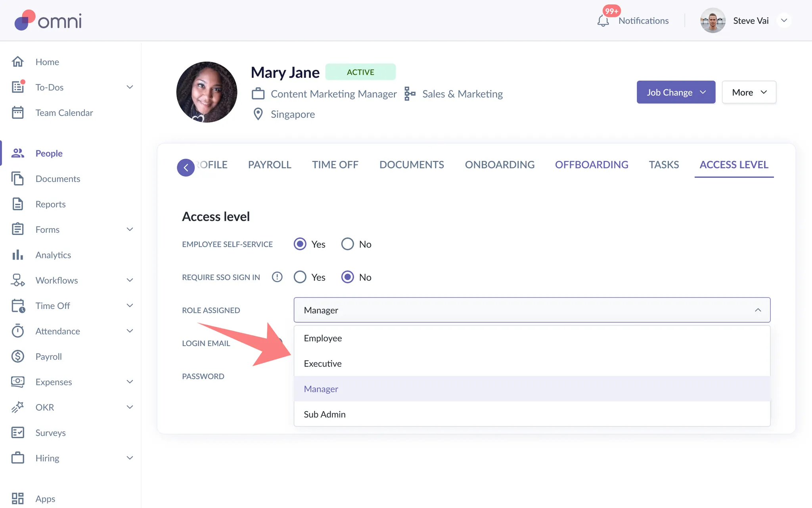Click the Payroll dollar icon in sidebar
812x508 pixels.
click(x=18, y=356)
